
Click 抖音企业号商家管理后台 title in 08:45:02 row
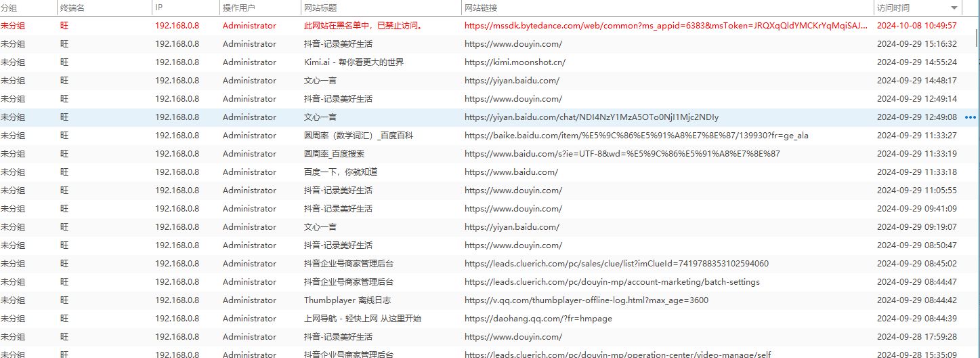point(349,264)
